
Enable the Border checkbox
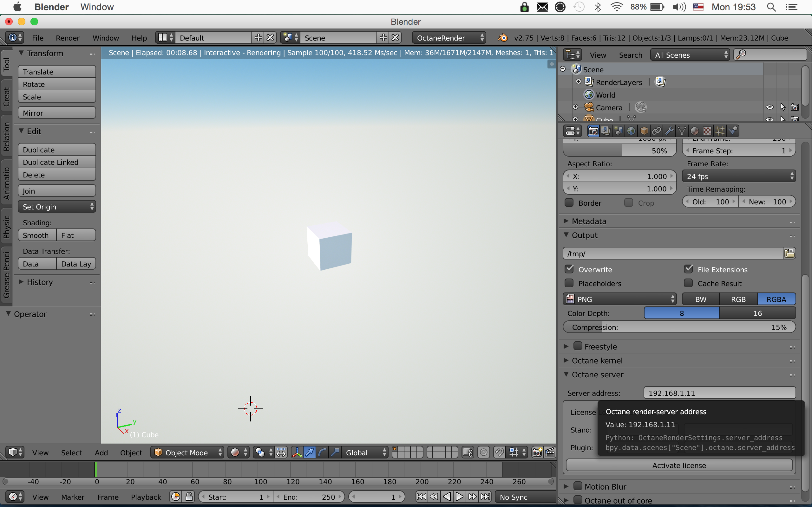click(x=569, y=202)
